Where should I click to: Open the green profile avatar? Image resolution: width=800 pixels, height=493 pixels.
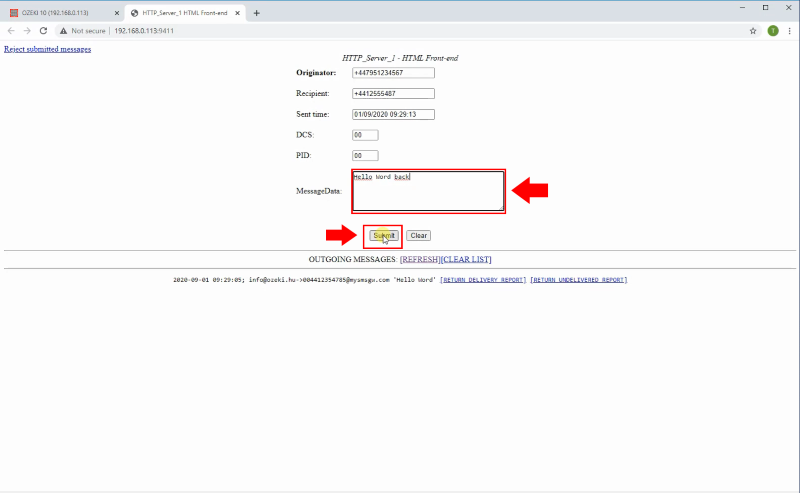773,31
